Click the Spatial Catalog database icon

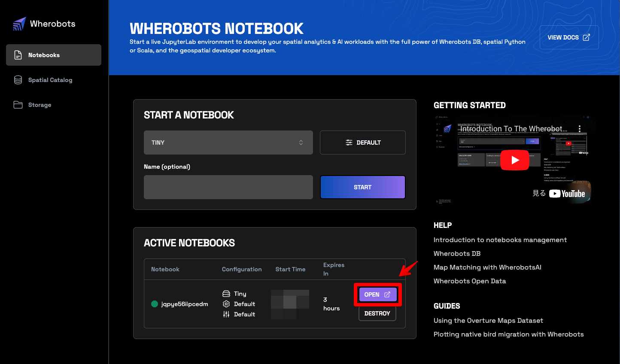click(18, 80)
